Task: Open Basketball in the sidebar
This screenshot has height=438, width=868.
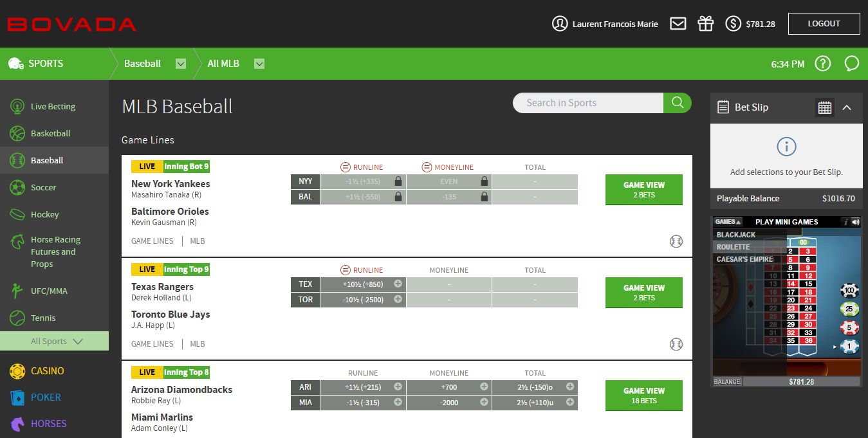Action: click(54, 134)
